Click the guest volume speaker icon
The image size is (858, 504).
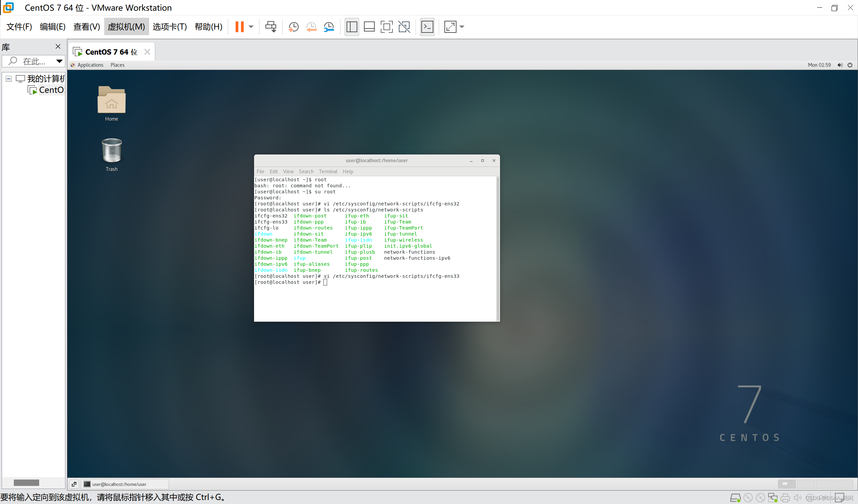840,65
